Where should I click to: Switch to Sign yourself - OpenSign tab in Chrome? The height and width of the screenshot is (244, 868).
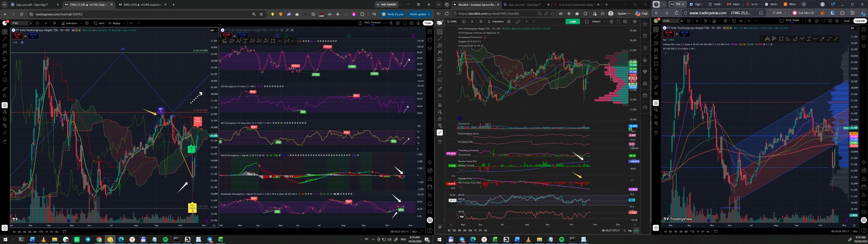34,4
